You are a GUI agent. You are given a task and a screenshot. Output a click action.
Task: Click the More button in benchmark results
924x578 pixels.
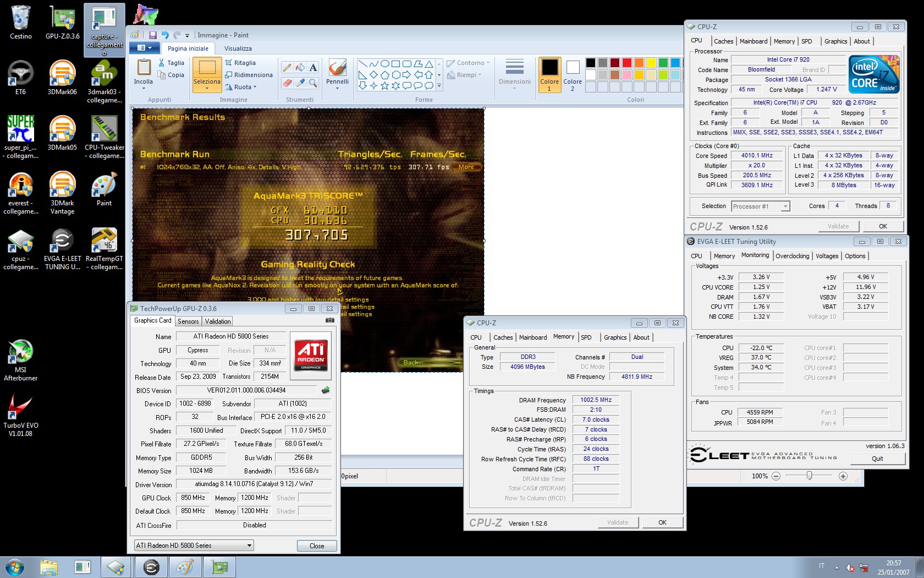[466, 167]
